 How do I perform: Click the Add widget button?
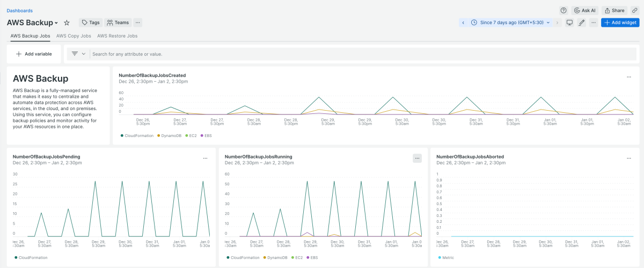(x=620, y=23)
